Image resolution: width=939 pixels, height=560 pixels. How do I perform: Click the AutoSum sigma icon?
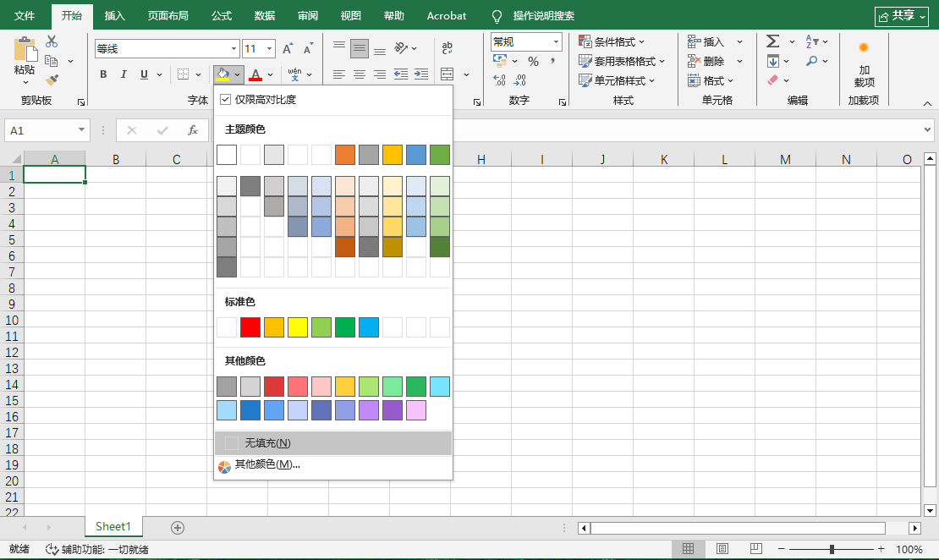(x=773, y=41)
